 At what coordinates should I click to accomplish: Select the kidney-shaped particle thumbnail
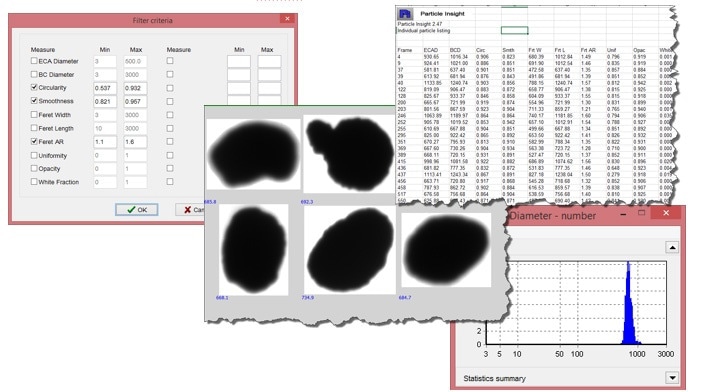click(x=254, y=154)
